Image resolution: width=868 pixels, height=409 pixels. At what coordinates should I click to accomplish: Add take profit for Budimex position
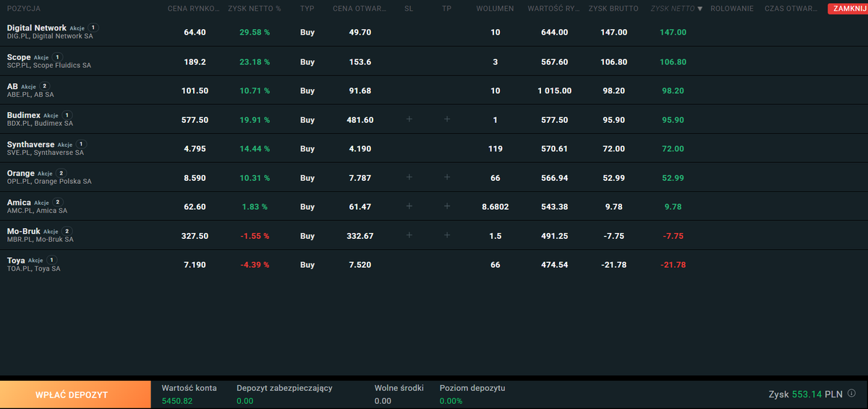point(447,119)
